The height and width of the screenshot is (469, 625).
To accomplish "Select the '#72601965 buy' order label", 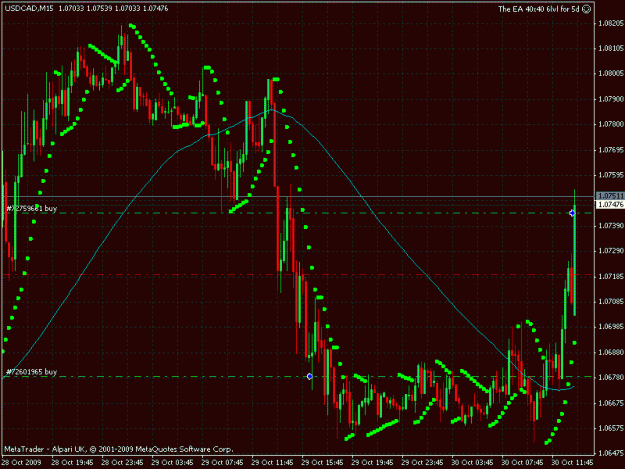I will coord(31,372).
